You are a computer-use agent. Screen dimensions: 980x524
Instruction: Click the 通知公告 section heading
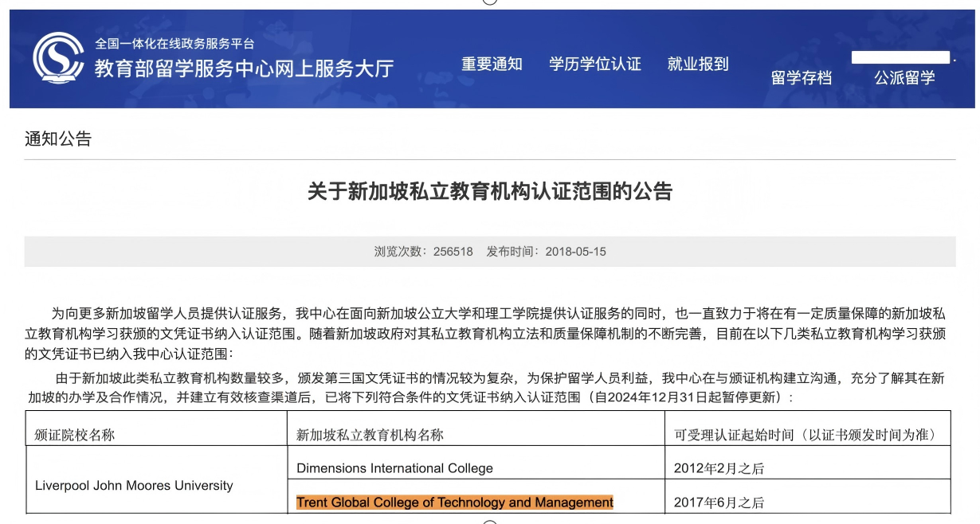tap(58, 139)
